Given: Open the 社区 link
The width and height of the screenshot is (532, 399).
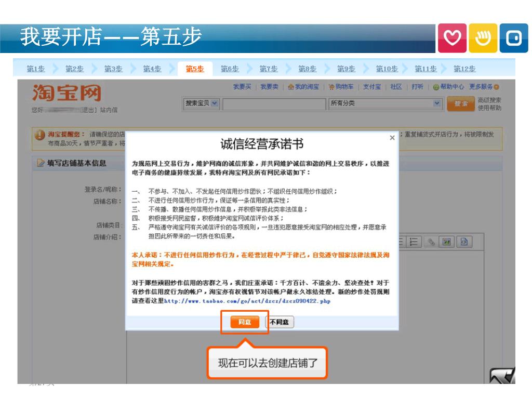Looking at the screenshot, I should pyautogui.click(x=396, y=87).
